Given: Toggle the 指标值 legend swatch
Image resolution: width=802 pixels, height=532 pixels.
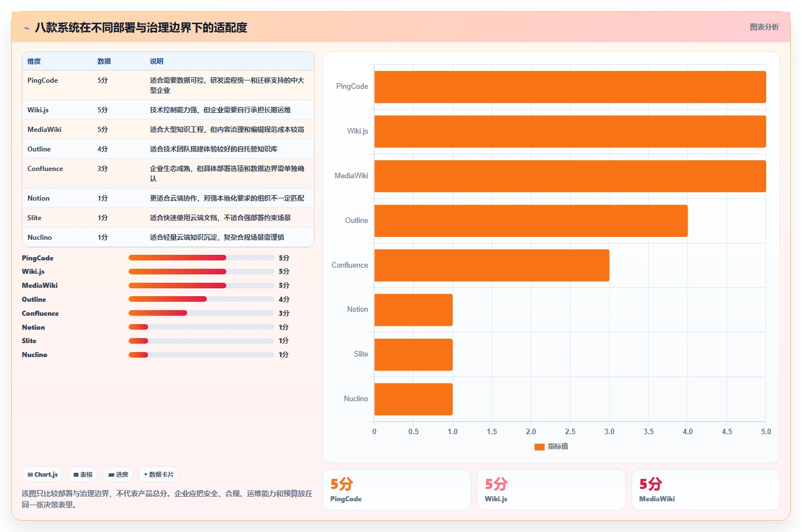Looking at the screenshot, I should click(539, 446).
